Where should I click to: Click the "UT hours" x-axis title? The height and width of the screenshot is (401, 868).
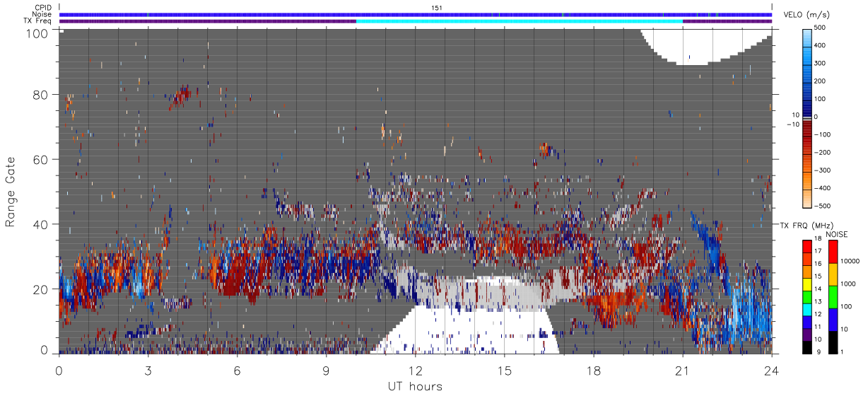pos(415,387)
